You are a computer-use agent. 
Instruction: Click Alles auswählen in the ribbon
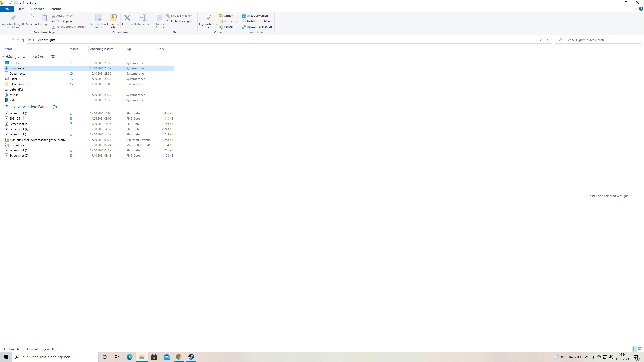click(257, 16)
